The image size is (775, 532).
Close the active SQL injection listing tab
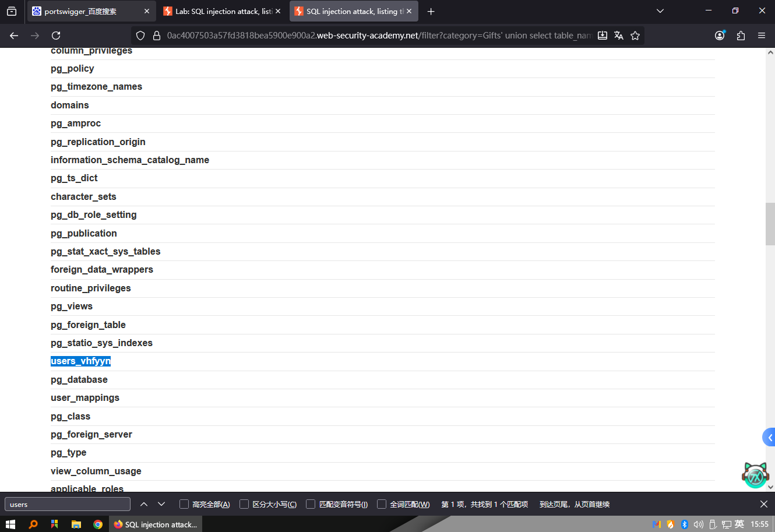pyautogui.click(x=409, y=11)
